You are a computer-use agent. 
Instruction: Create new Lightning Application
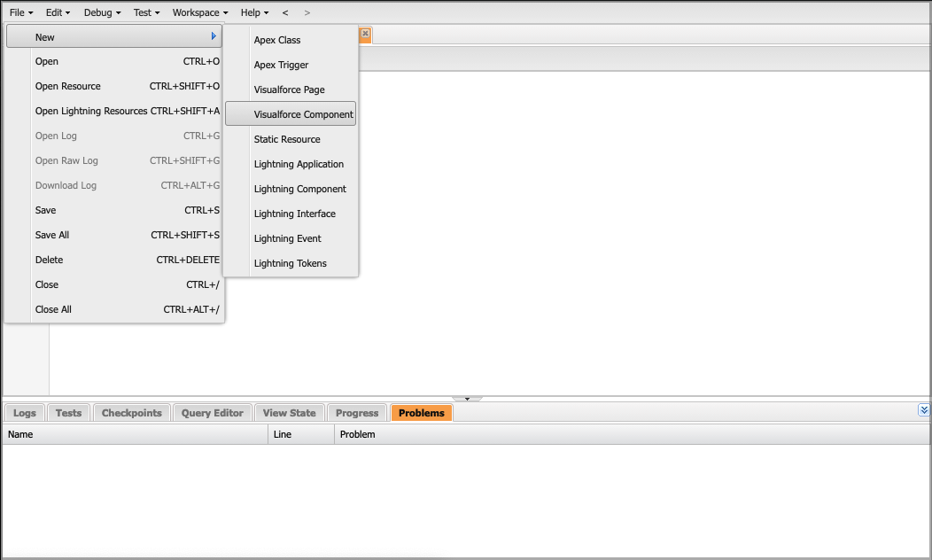[x=291, y=164]
